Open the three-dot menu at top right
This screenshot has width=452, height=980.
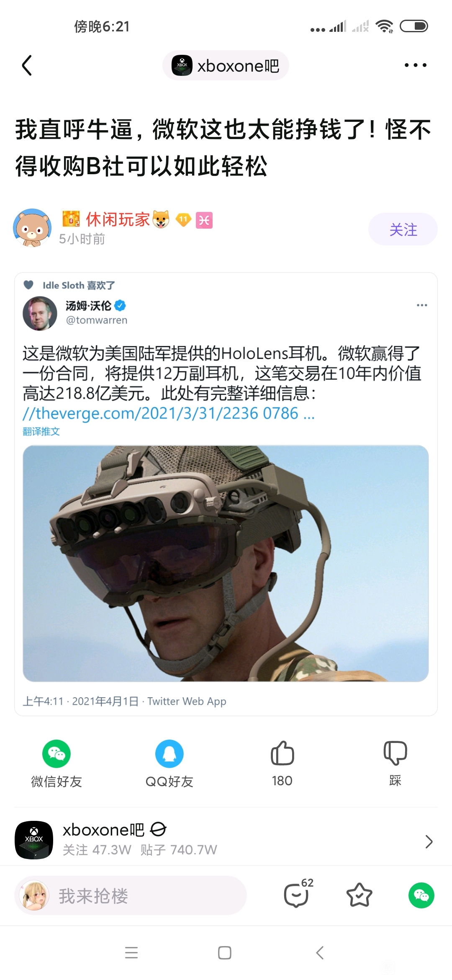416,65
